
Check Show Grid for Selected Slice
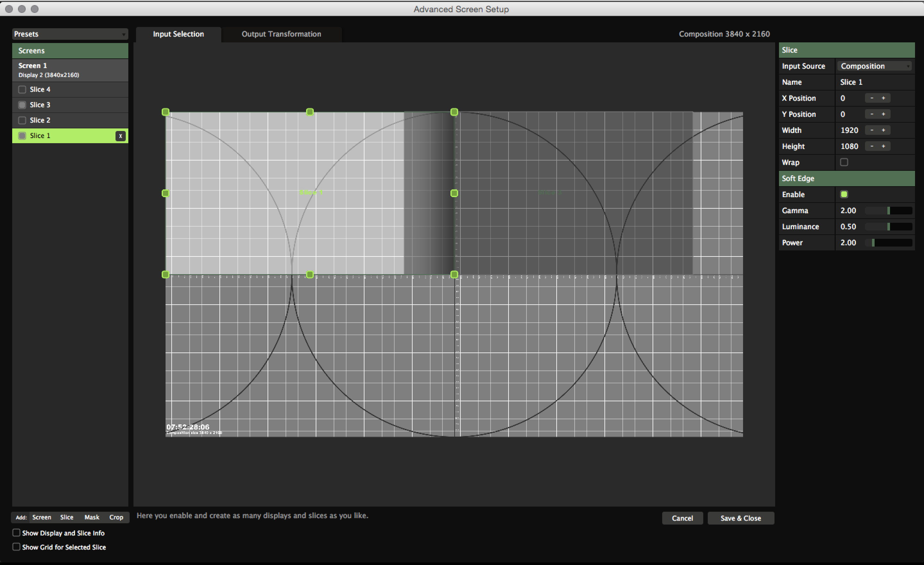[16, 547]
